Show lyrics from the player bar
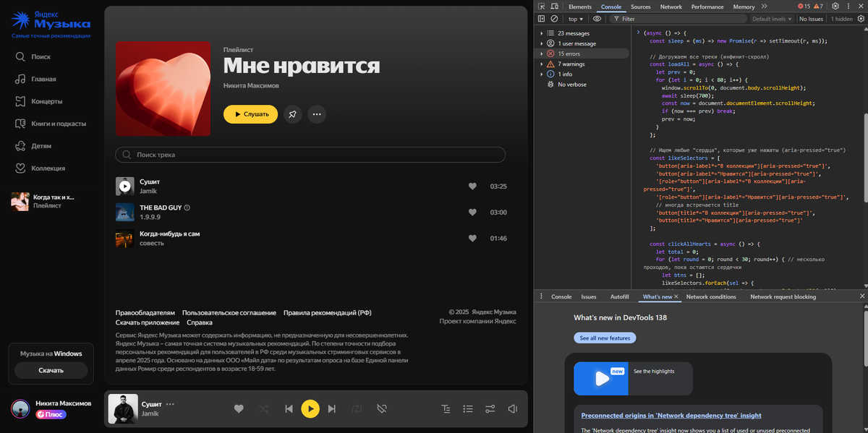Image resolution: width=868 pixels, height=433 pixels. coord(446,409)
